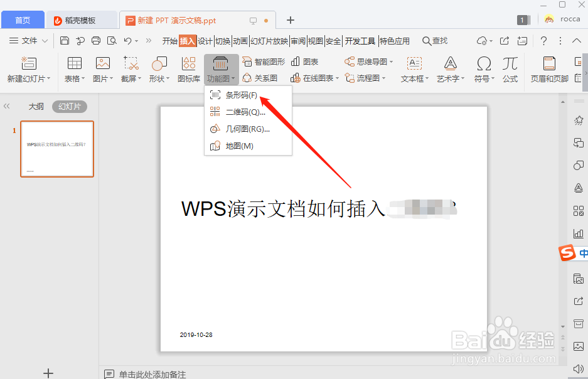Click the 新建幻灯片 new slide icon

29,63
